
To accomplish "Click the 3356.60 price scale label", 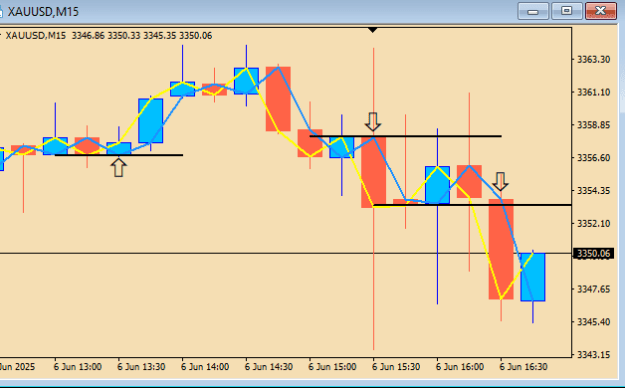I will (594, 158).
